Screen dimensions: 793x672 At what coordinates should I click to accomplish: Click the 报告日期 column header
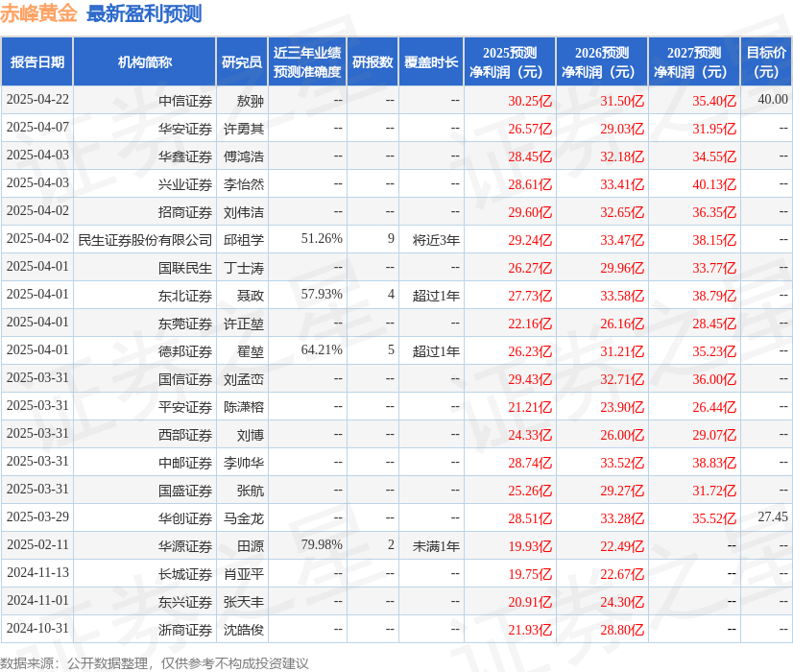click(37, 61)
